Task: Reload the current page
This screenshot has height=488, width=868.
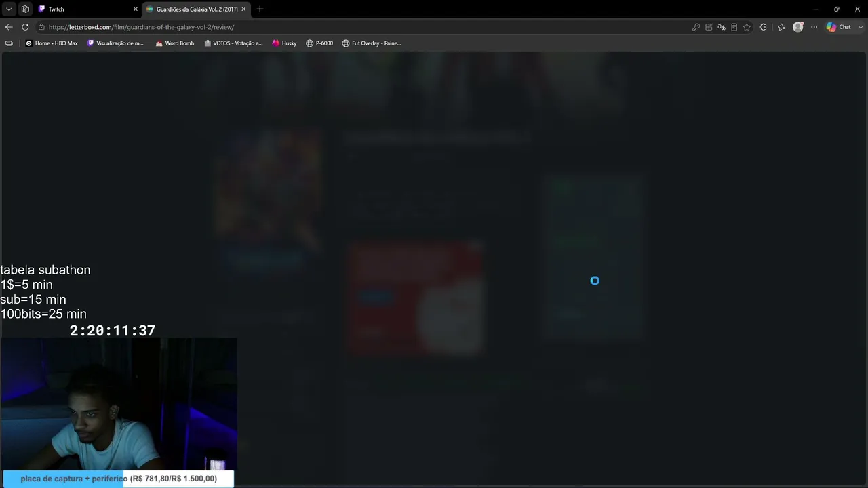Action: point(25,27)
